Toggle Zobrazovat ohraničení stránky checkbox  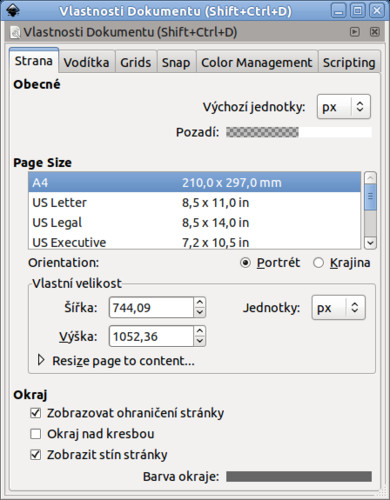(35, 413)
